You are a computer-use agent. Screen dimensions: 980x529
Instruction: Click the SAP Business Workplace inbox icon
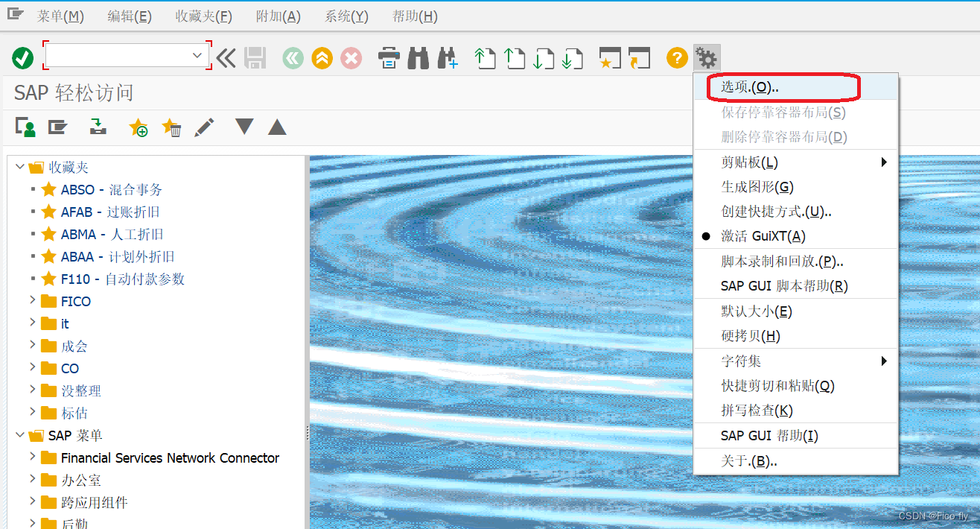98,127
